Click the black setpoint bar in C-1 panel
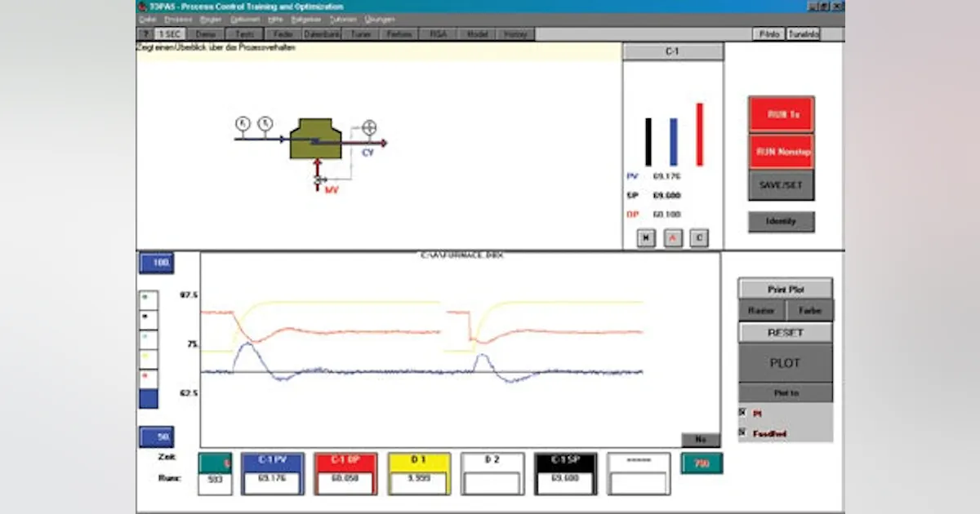 648,142
